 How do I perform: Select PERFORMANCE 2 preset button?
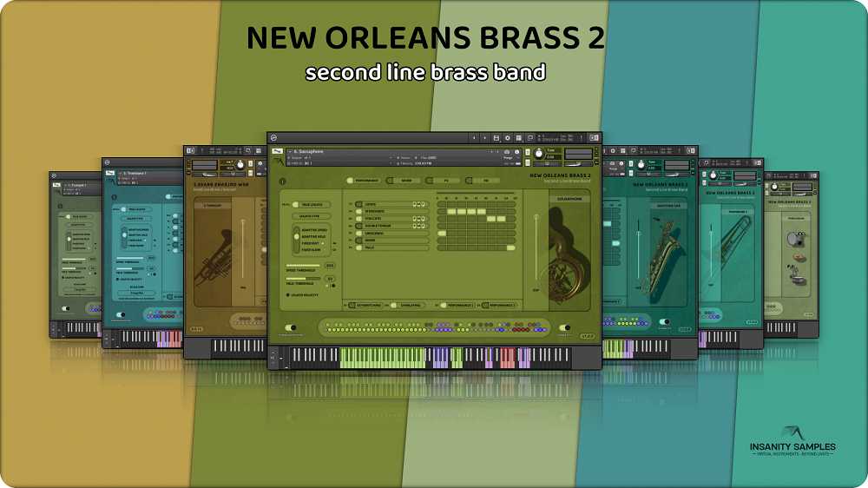[499, 305]
